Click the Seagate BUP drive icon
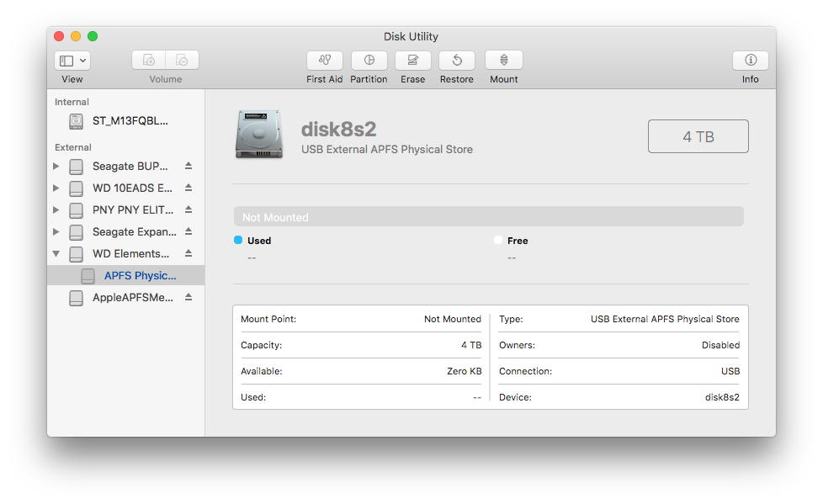Image resolution: width=823 pixels, height=504 pixels. (76, 167)
